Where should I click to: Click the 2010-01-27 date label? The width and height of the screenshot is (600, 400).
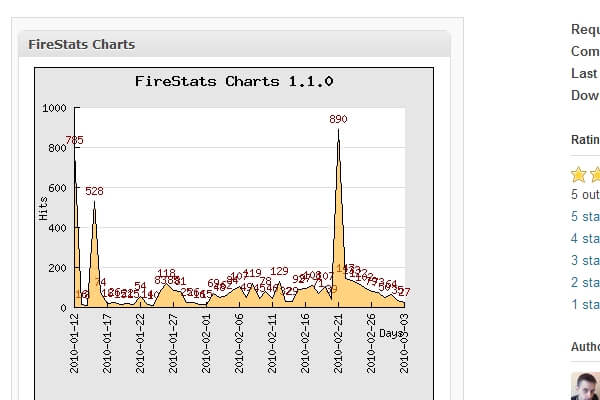[x=173, y=343]
